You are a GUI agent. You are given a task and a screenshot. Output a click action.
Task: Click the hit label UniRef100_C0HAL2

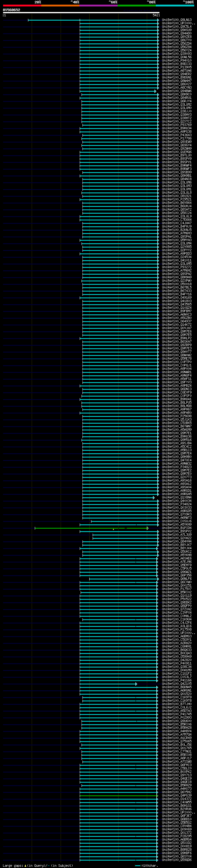[177, 616]
